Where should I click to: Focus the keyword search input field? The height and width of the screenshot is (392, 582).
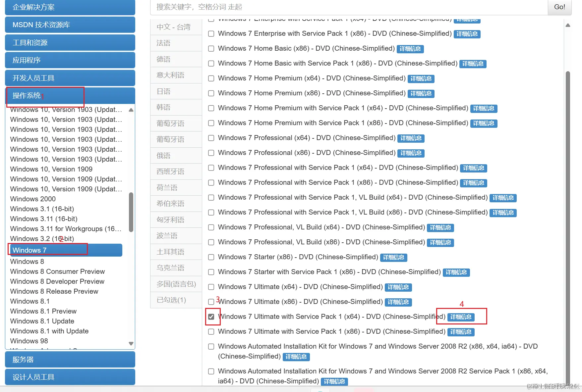point(349,7)
